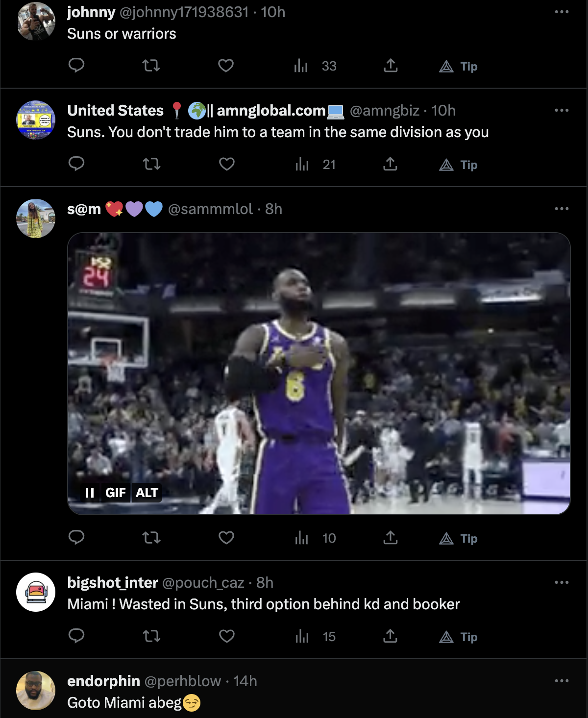Image resolution: width=588 pixels, height=718 pixels.
Task: Open the reply icon on @pouch_caz's tweet
Action: pyautogui.click(x=77, y=637)
